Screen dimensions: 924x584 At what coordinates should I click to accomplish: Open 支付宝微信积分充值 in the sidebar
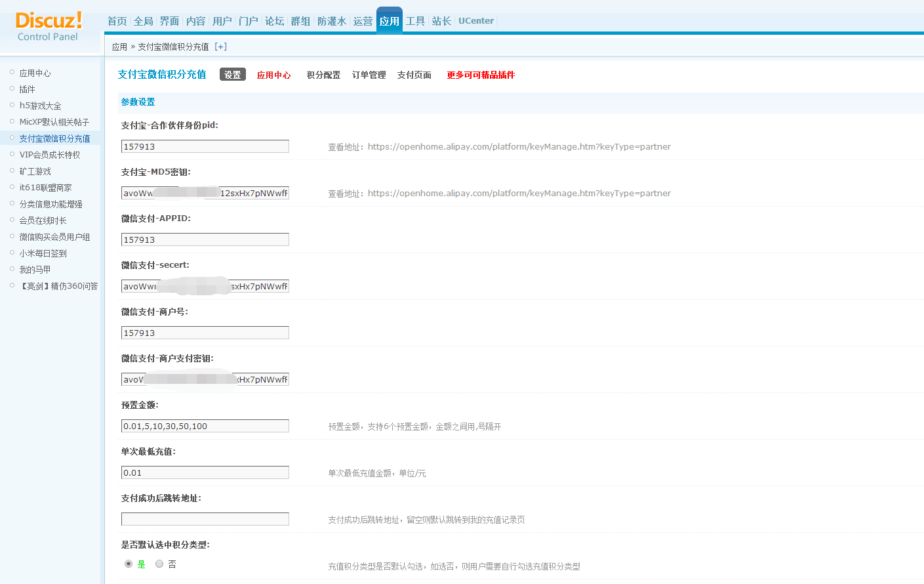pos(55,138)
